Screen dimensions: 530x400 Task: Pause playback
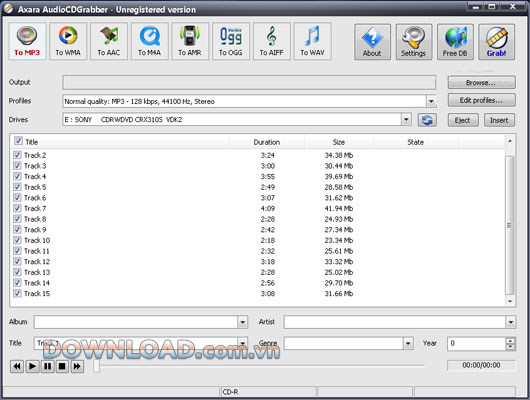[x=48, y=366]
